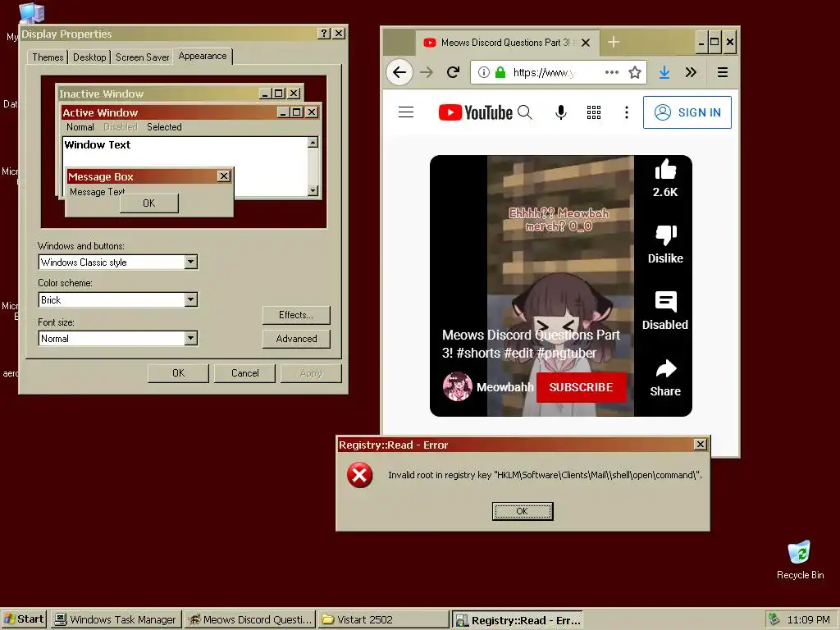The height and width of the screenshot is (630, 840).
Task: Click the browser back arrow button
Action: click(399, 72)
